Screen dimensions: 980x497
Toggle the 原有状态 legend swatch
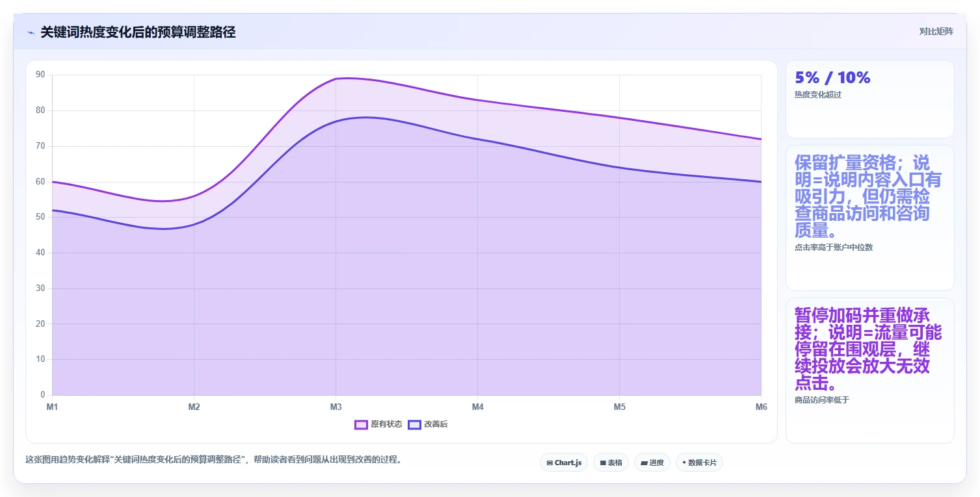pyautogui.click(x=361, y=424)
